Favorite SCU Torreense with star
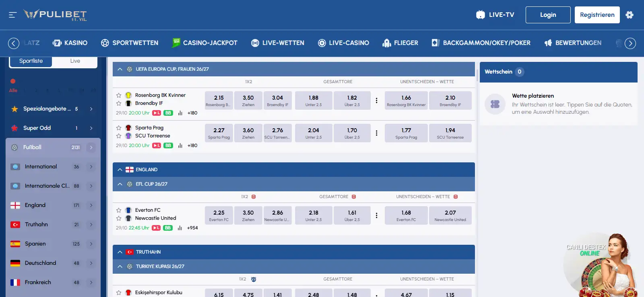 coord(119,136)
